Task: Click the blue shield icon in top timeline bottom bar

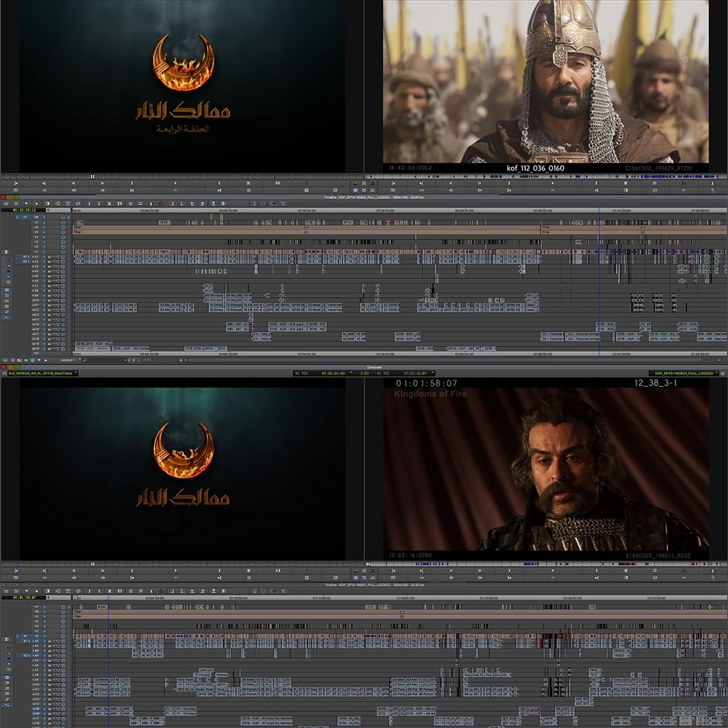Action: (32, 360)
